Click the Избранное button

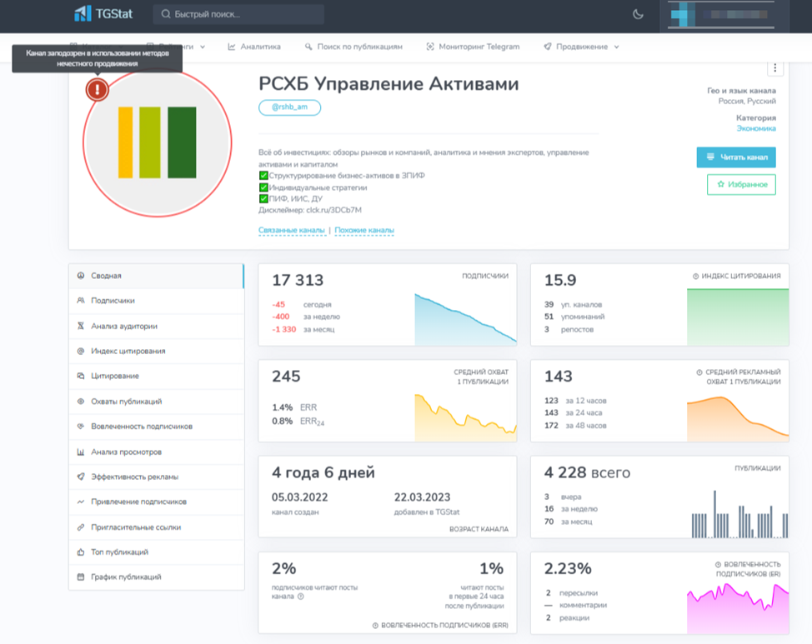741,184
